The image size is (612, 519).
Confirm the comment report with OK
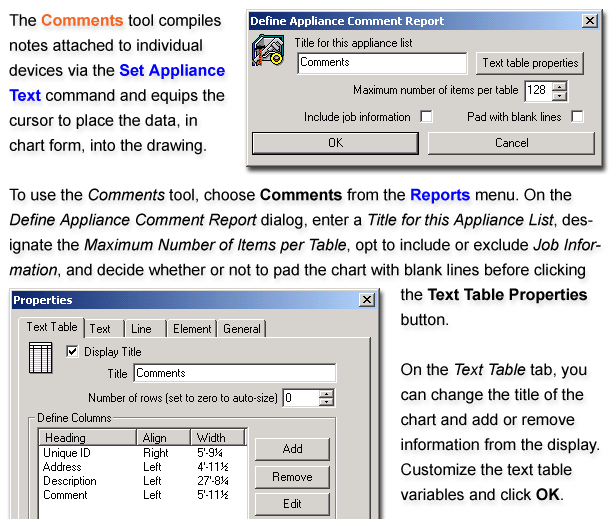(x=335, y=143)
